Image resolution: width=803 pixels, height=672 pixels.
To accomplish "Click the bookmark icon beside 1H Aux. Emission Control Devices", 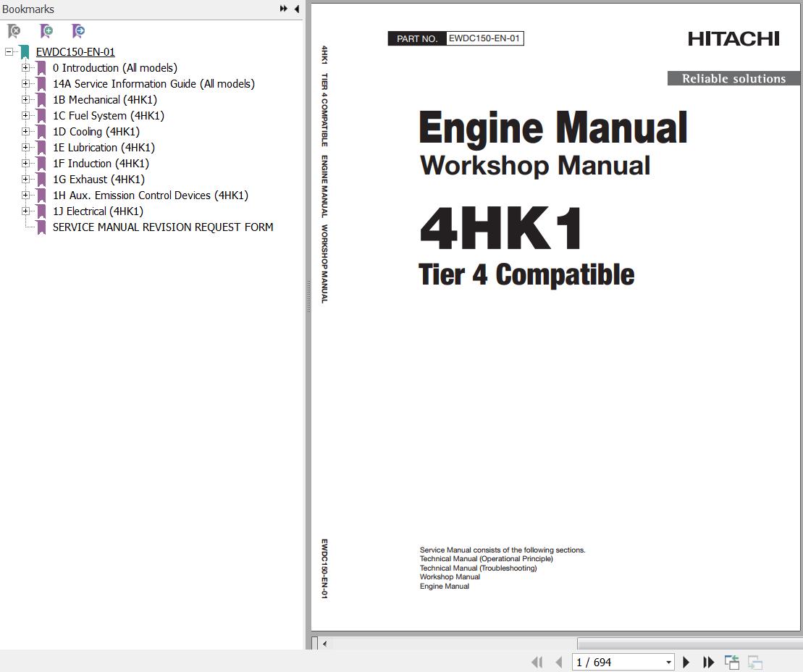I will click(41, 195).
